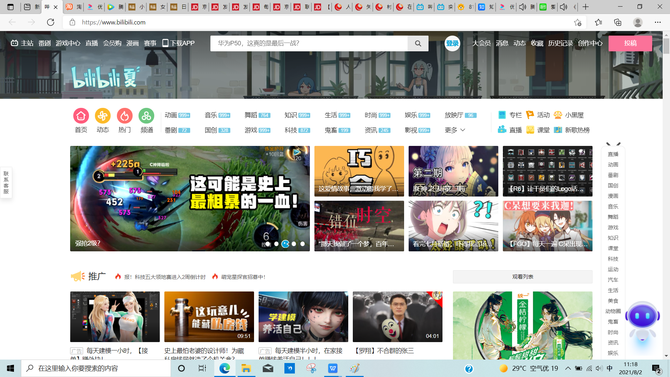
Task: Select the 音乐 category tab
Action: tap(217, 115)
